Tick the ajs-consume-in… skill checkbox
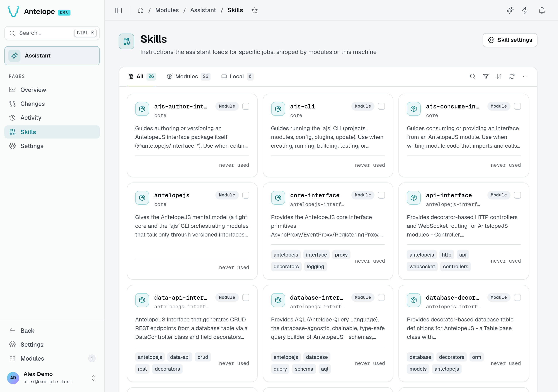Screen dimensions: 558x392 coord(517,106)
